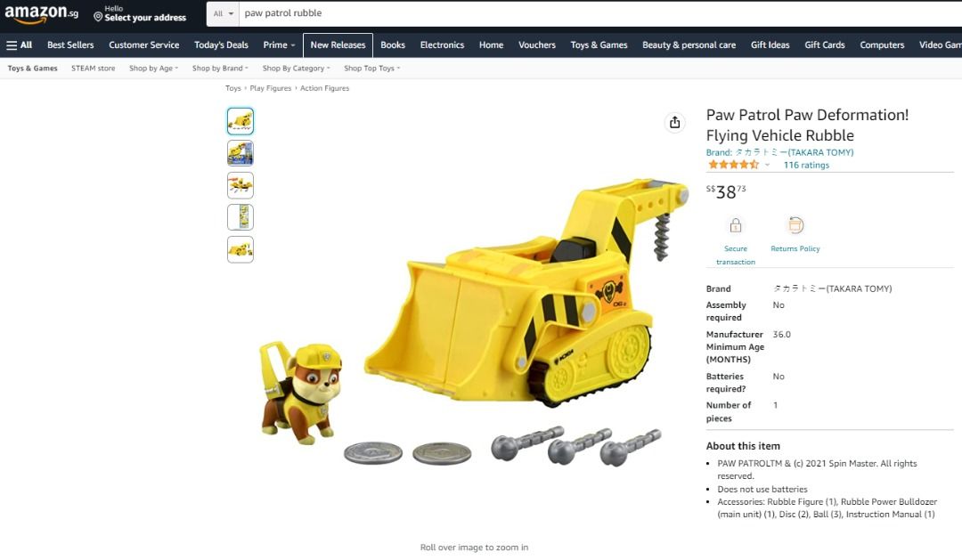Expand the Shop by Brand menu

[220, 68]
